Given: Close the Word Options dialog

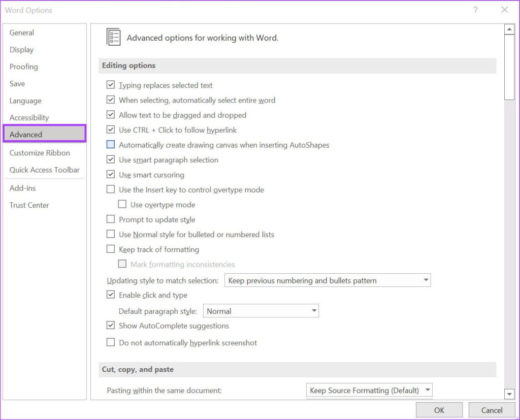Looking at the screenshot, I should pyautogui.click(x=504, y=10).
